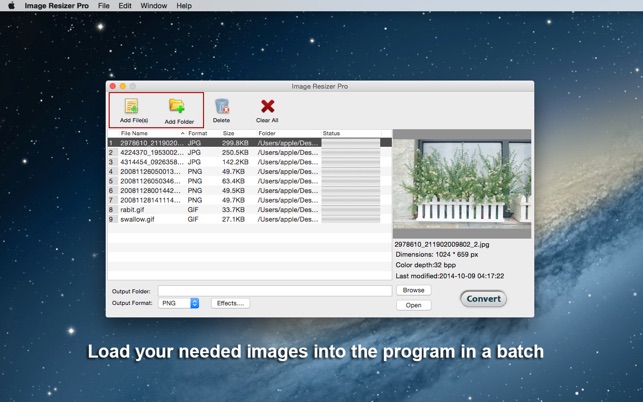The image size is (643, 402).
Task: Open the Edit menu
Action: (x=125, y=6)
